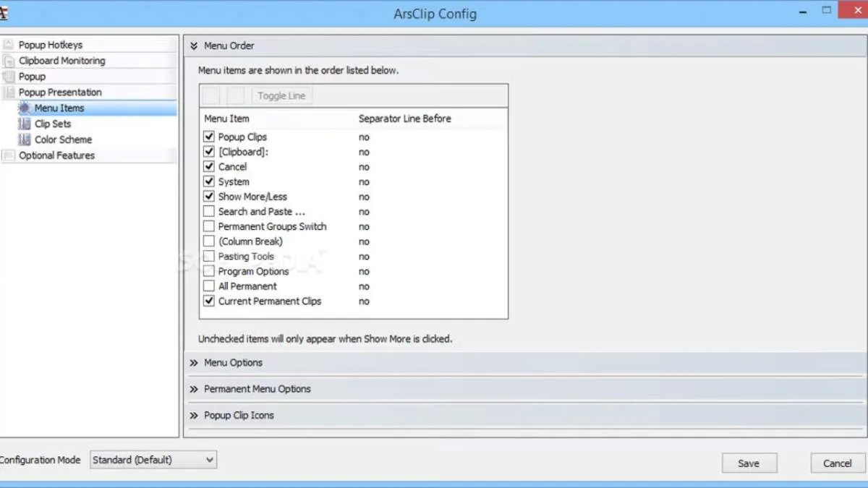This screenshot has width=868, height=488.
Task: Click the Separator Line Before column header
Action: pyautogui.click(x=404, y=119)
